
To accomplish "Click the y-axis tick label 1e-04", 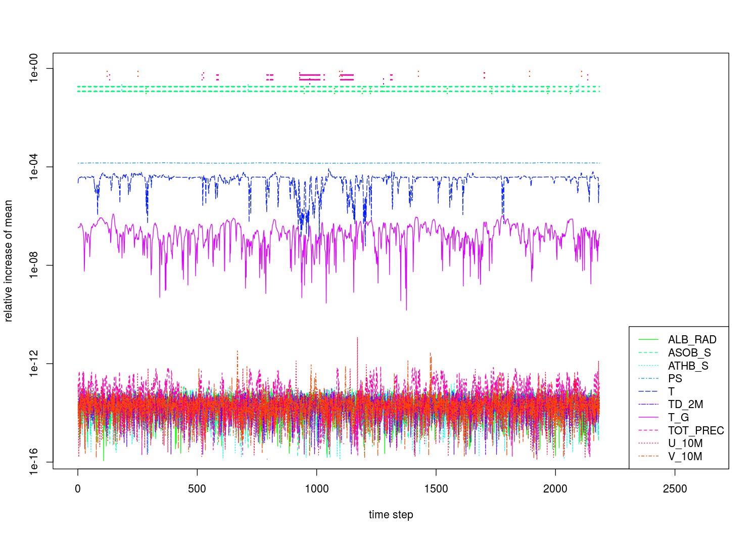I will tap(33, 167).
